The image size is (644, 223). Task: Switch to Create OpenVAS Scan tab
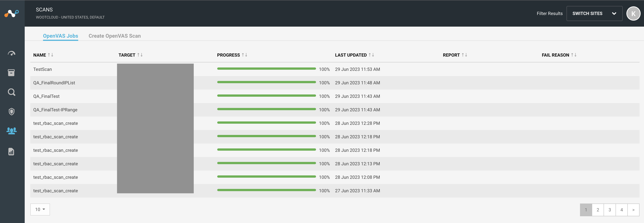(115, 36)
